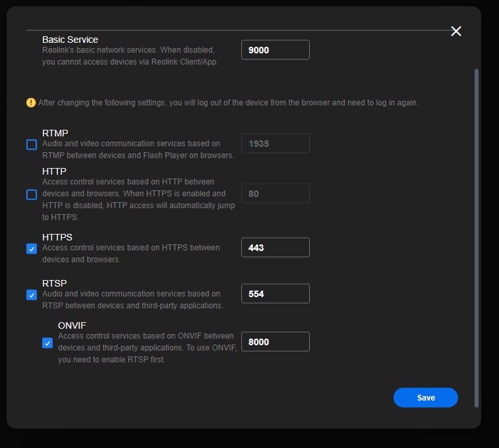Untick the ONVIF service checkbox

(47, 343)
